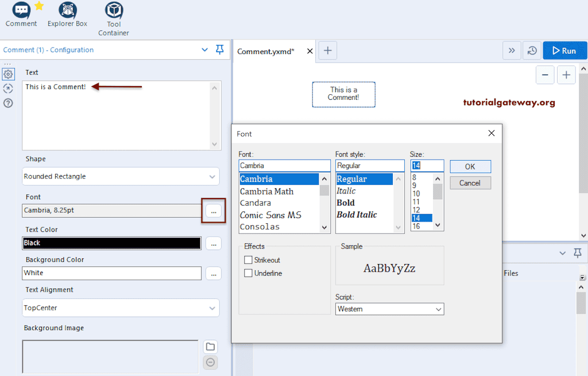The width and height of the screenshot is (588, 376).
Task: Open the Text Alignment dropdown
Action: pyautogui.click(x=121, y=308)
